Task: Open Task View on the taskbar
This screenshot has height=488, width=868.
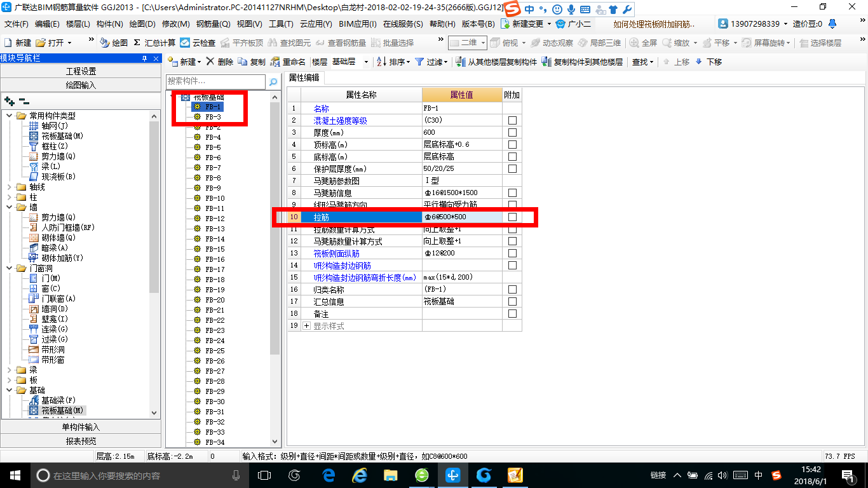Action: (264, 475)
